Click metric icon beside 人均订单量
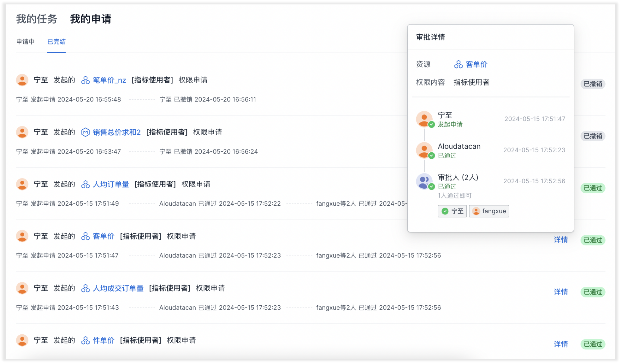 [85, 184]
